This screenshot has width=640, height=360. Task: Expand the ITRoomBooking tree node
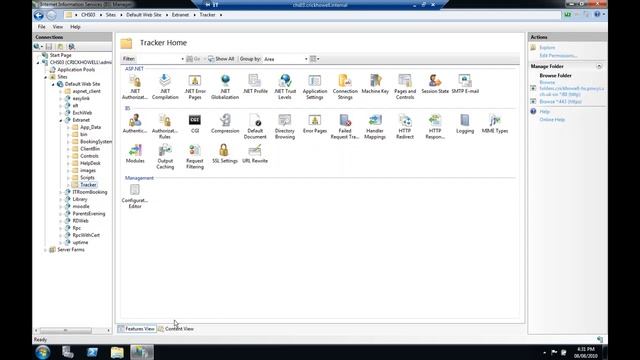coord(61,192)
